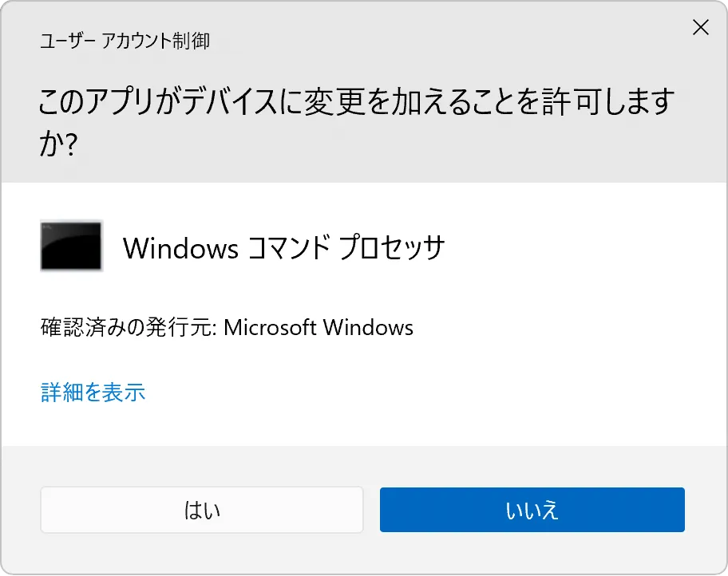The image size is (728, 576).
Task: Click the Microsoft Windows publisher name
Action: tap(318, 327)
